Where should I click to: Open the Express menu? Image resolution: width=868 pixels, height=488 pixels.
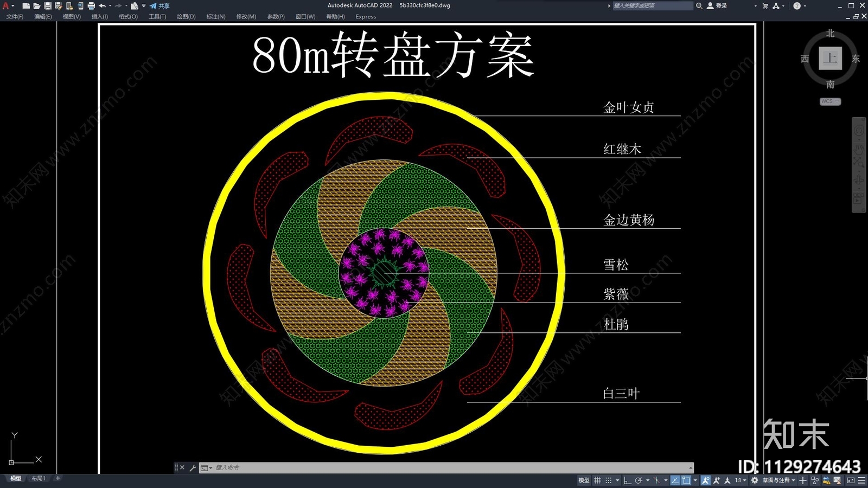pyautogui.click(x=366, y=17)
